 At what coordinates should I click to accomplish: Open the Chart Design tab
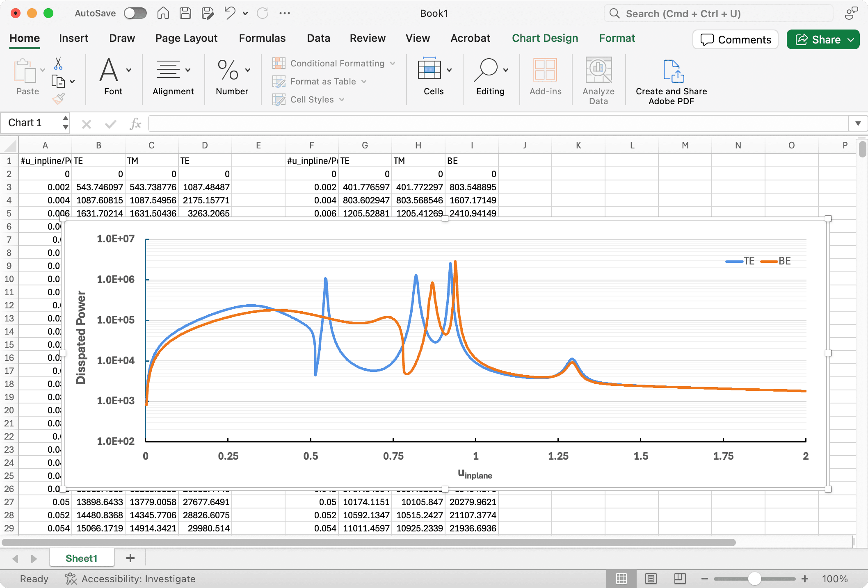[x=545, y=38]
